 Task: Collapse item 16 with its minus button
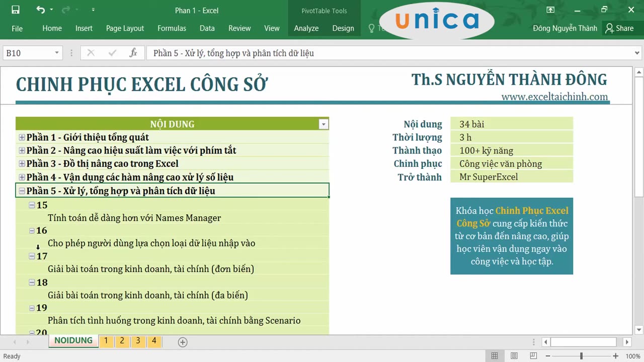click(32, 230)
